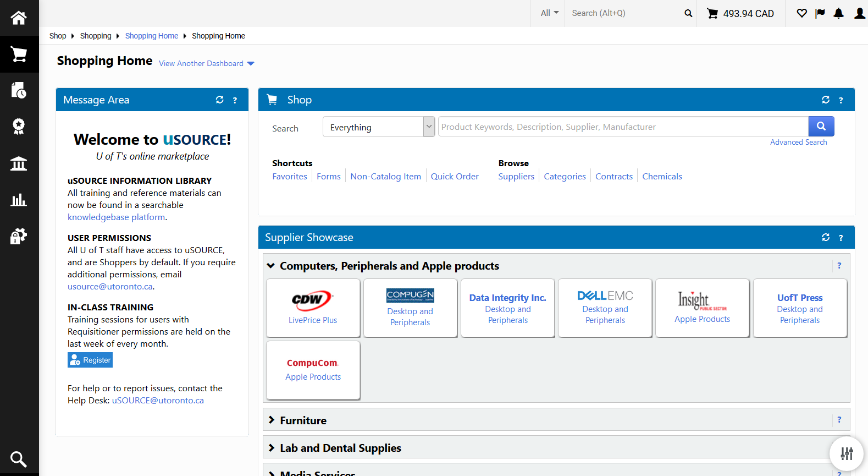Open the Reporting bar chart icon
The height and width of the screenshot is (476, 868).
point(19,200)
